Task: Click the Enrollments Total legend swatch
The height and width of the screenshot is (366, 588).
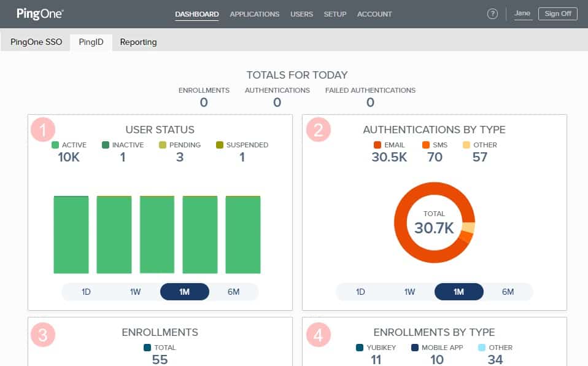Action: (x=147, y=348)
